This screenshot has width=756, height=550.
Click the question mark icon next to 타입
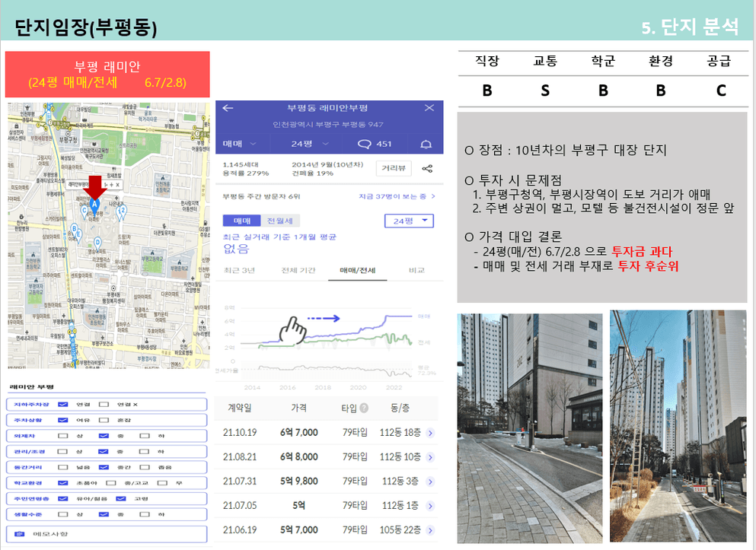[364, 408]
